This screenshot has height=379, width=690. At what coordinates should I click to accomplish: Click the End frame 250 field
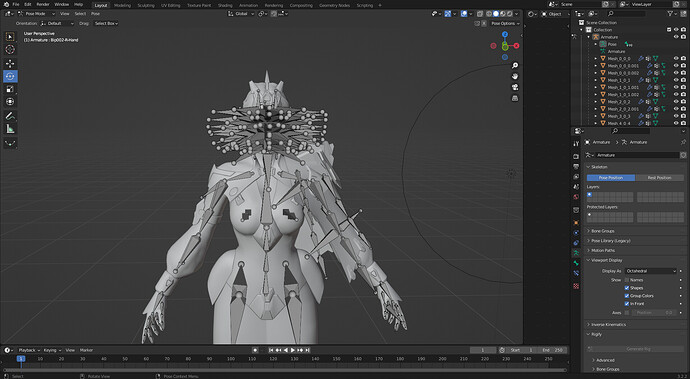tap(552, 350)
